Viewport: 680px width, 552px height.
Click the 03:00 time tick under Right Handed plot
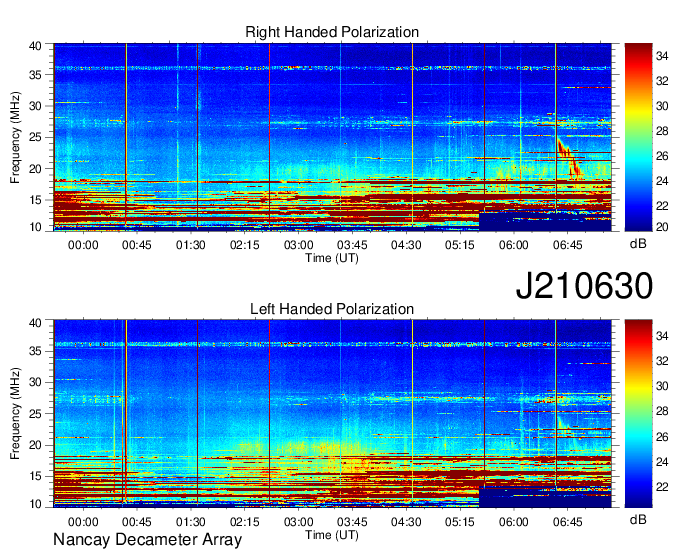click(x=298, y=245)
